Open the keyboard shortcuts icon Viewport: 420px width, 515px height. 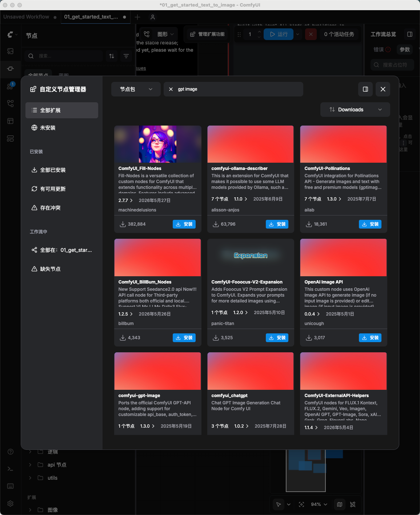(11, 486)
